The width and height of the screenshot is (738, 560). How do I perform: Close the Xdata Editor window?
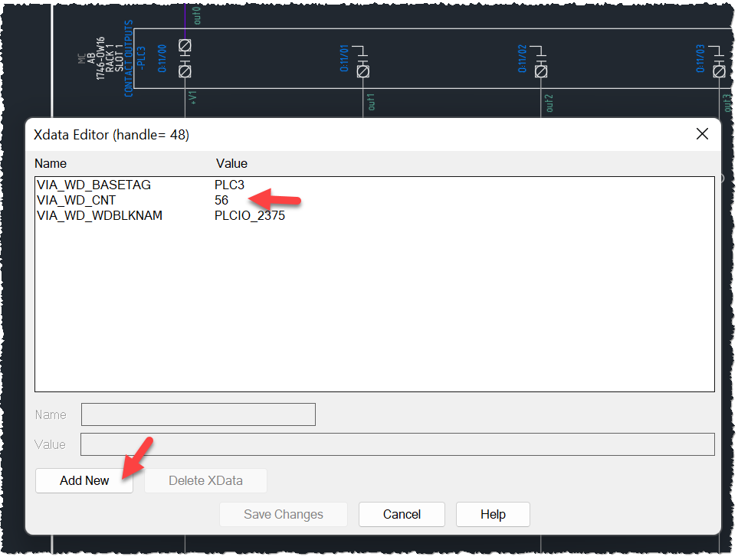click(702, 133)
